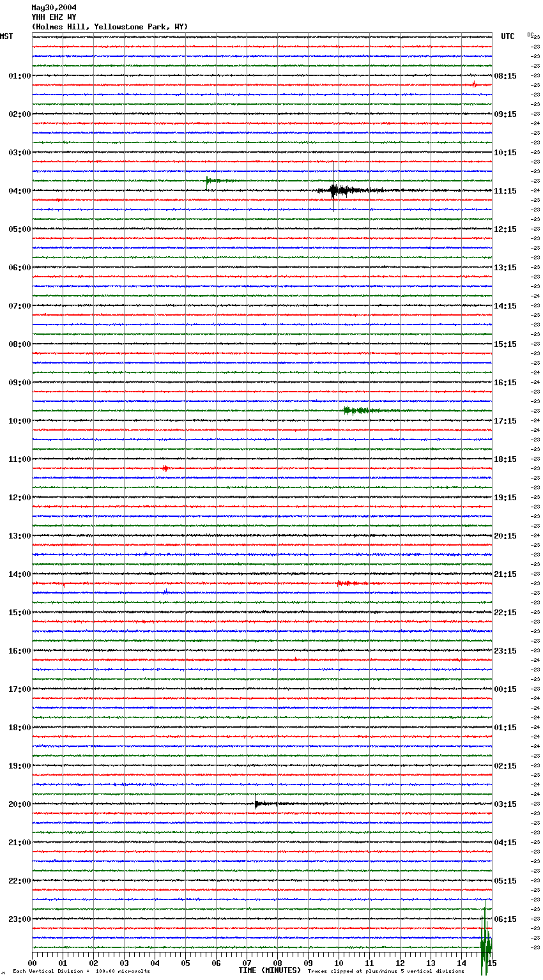The image size is (543, 980).
Task: Click the Traces clipped footer note
Action: tap(386, 972)
